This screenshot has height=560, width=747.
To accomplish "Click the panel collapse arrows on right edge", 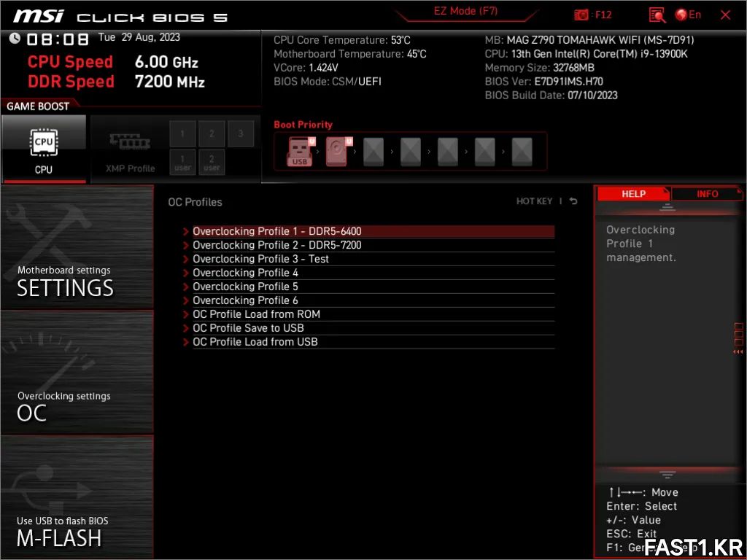I will click(738, 352).
